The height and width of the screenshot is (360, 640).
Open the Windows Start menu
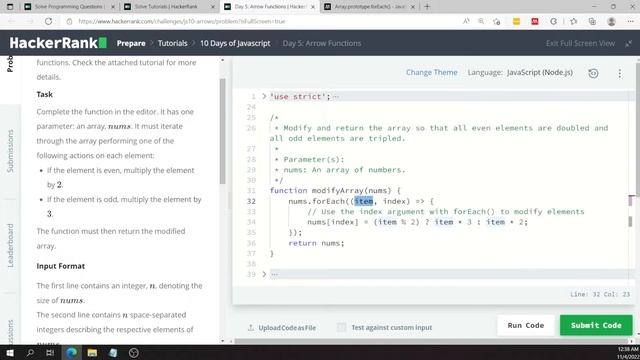(x=10, y=353)
